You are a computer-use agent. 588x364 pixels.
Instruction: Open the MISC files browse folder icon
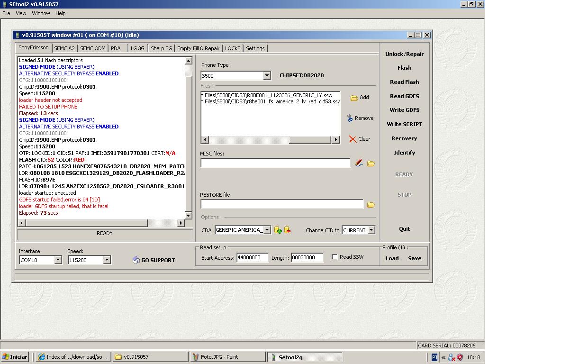point(371,164)
